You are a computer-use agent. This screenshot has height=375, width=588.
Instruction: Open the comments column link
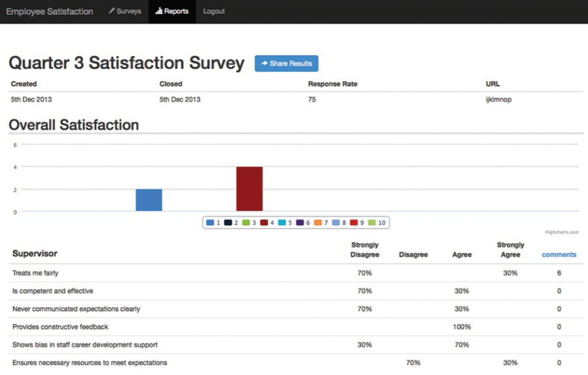pyautogui.click(x=559, y=255)
